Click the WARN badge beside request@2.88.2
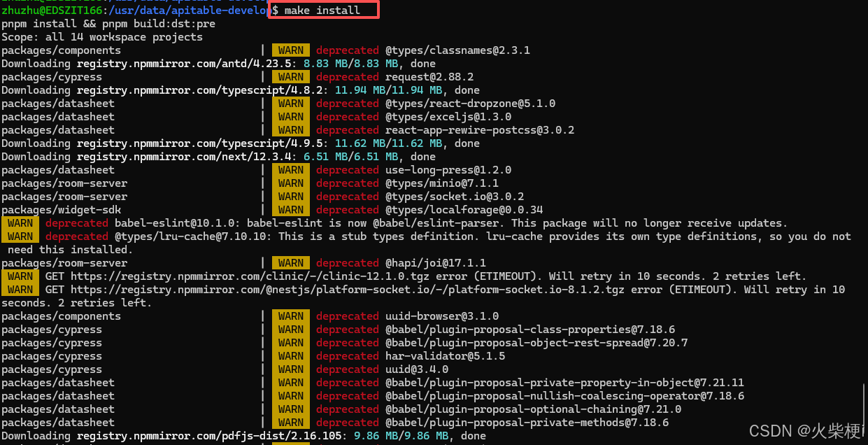 click(290, 77)
